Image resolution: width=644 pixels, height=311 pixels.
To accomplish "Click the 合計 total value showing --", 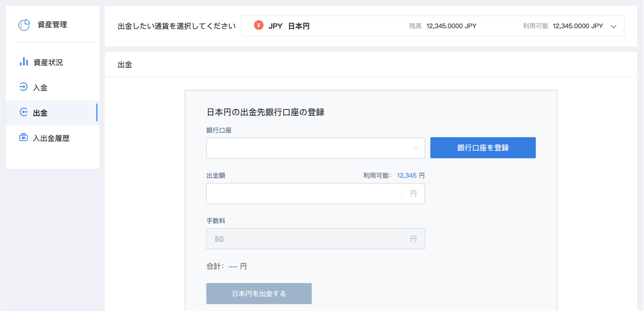I will 233,266.
